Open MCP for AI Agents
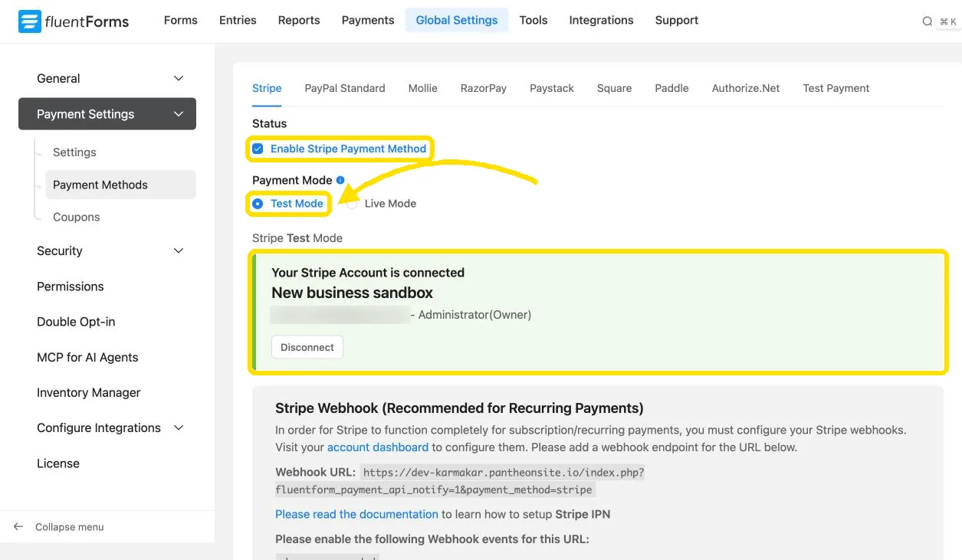The width and height of the screenshot is (962, 560). point(87,357)
